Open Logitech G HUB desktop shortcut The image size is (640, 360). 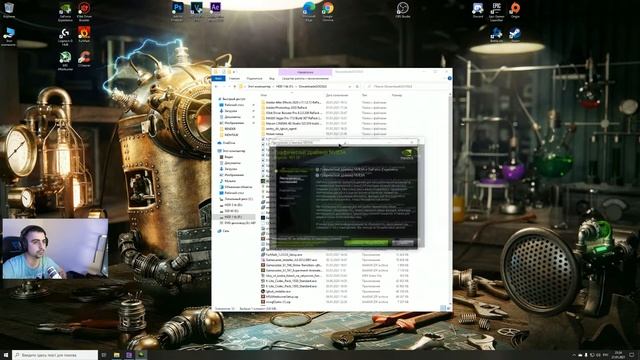tap(65, 36)
